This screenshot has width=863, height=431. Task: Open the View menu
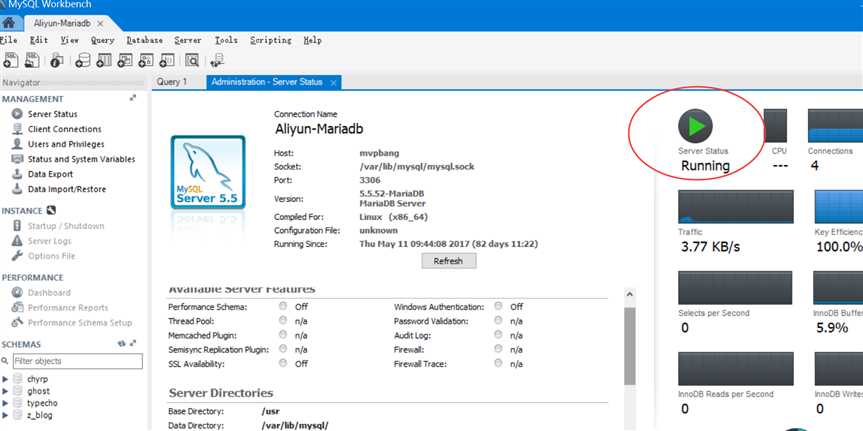(69, 40)
